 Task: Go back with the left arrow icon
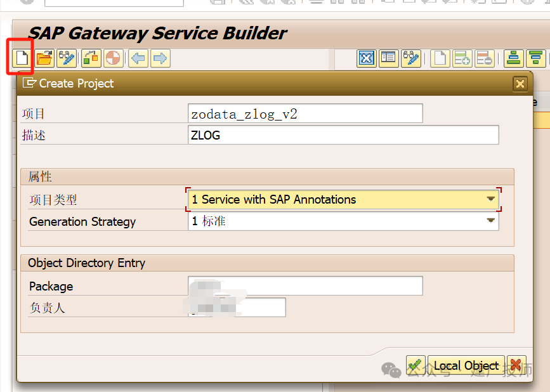click(x=138, y=58)
